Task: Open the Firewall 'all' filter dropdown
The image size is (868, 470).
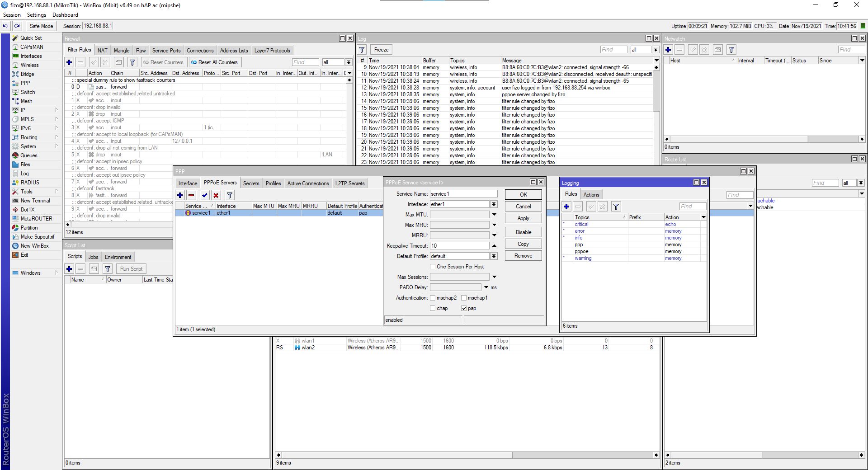Action: click(x=349, y=62)
